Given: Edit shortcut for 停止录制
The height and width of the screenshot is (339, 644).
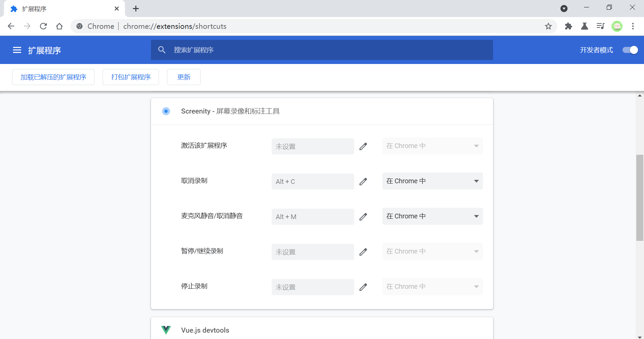Looking at the screenshot, I should (363, 287).
